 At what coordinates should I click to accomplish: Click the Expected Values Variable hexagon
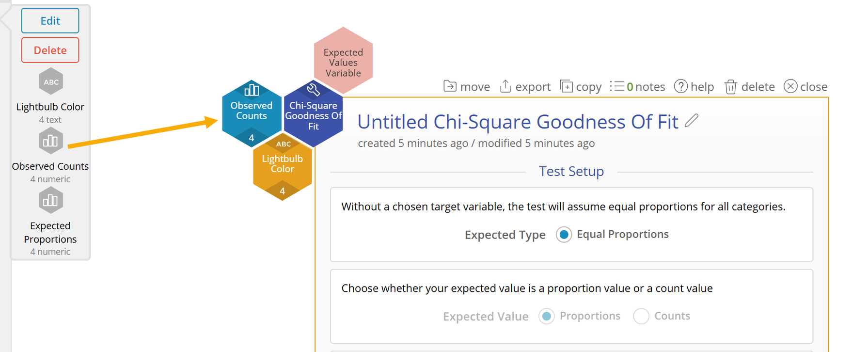343,61
